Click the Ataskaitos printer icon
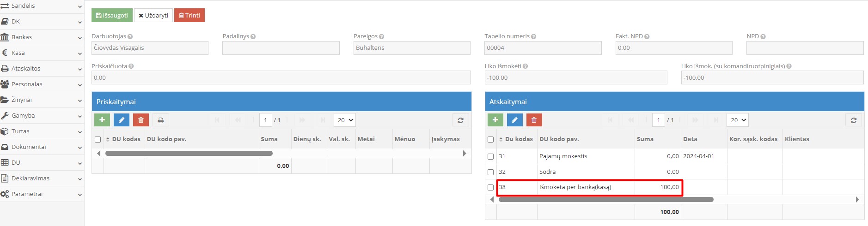Screen dimensions: 868x226 (x=5, y=68)
